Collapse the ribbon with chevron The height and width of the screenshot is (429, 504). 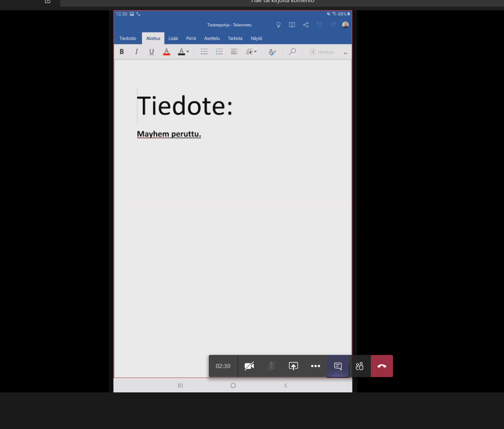[345, 53]
